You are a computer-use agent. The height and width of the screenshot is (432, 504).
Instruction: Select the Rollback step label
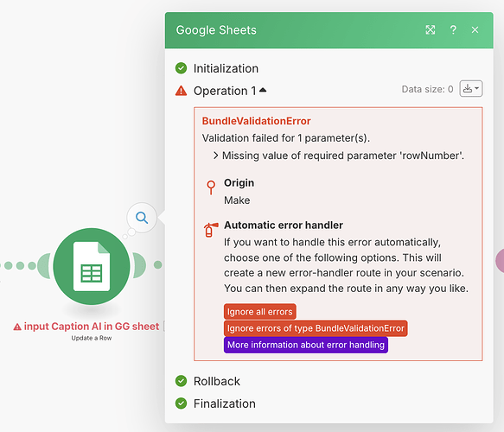(217, 381)
